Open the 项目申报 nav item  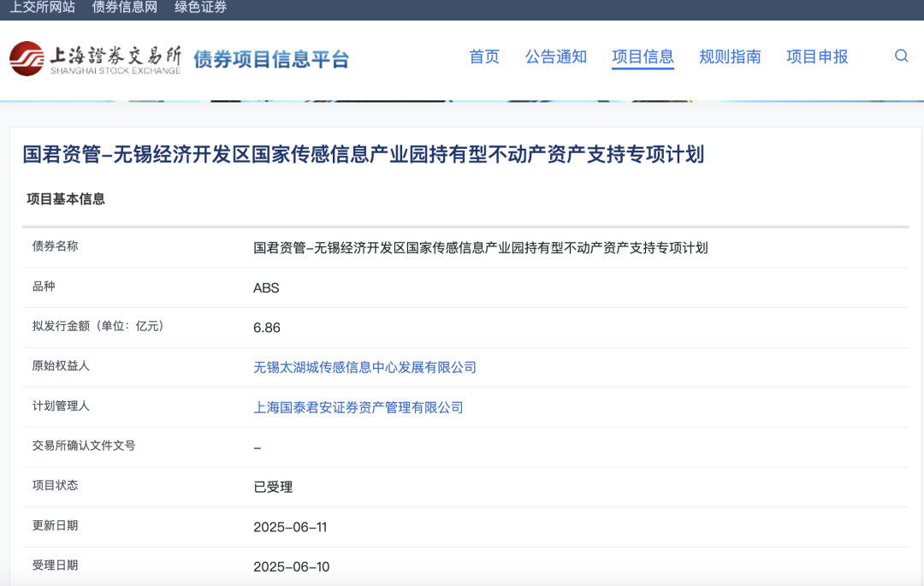pyautogui.click(x=817, y=56)
